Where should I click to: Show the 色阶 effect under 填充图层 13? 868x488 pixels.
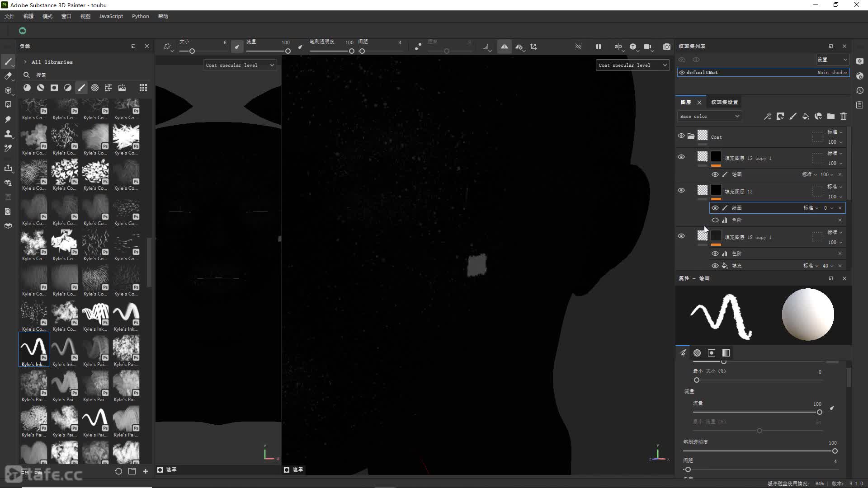coord(715,220)
